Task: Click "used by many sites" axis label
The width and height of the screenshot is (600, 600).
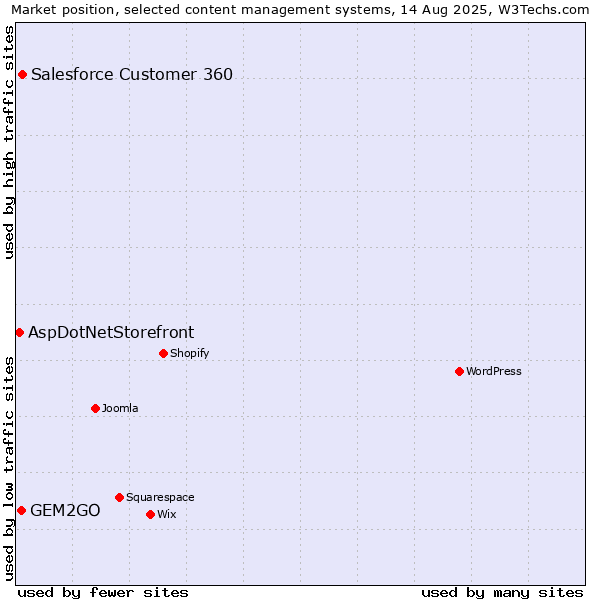Action: [502, 593]
